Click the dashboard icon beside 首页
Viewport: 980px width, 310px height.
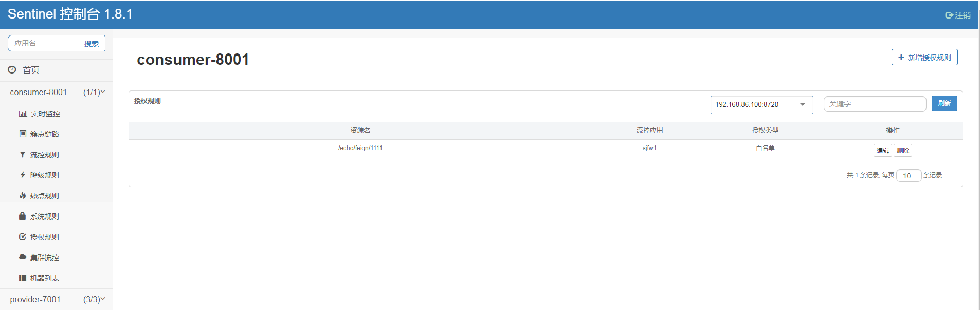(12, 69)
